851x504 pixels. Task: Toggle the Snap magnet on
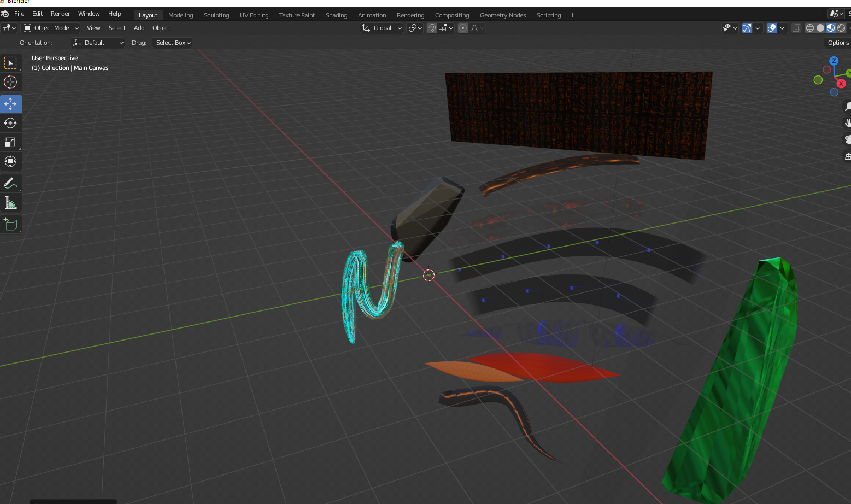click(431, 28)
